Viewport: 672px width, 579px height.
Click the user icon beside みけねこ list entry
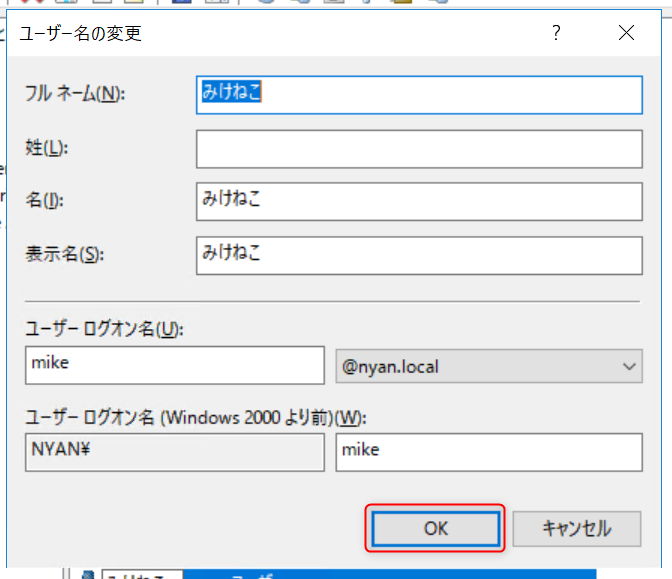pos(89,575)
